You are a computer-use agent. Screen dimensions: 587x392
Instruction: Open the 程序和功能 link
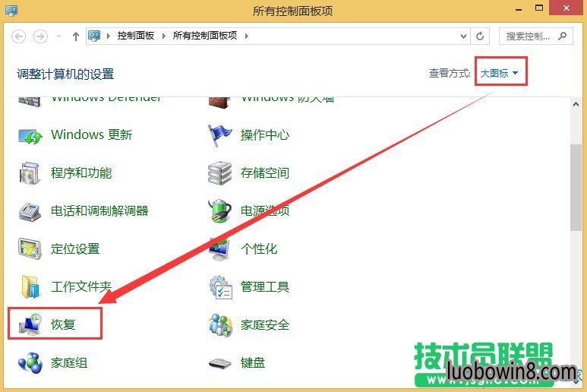coord(81,173)
